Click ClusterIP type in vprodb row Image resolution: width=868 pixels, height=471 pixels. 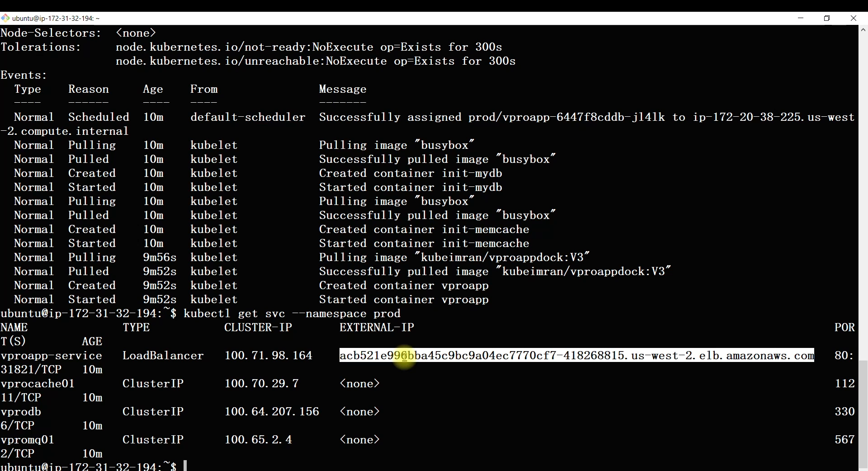point(153,412)
